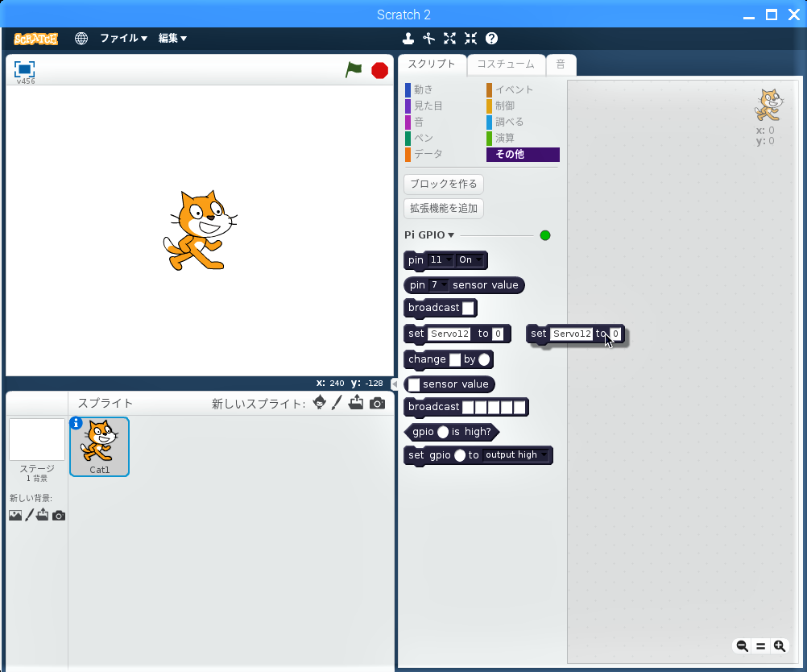This screenshot has height=672, width=807.
Task: Collapse the stage with the small arrow
Action: (394, 384)
